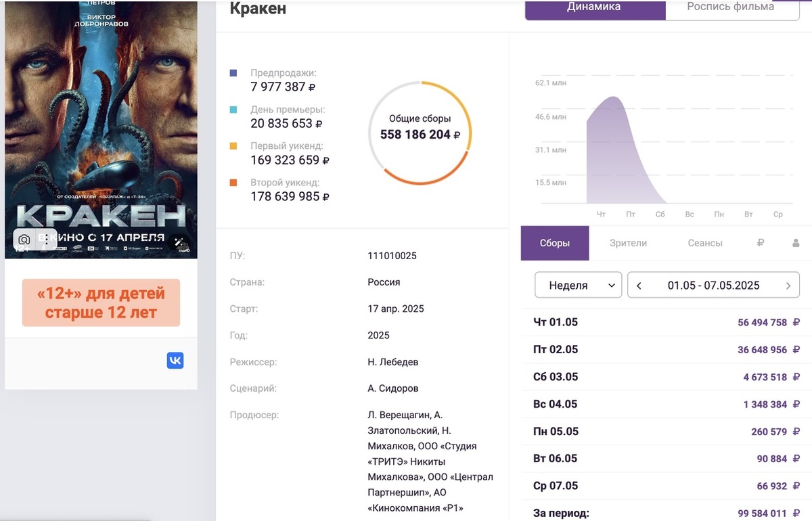Click the Общие сборы donut chart

pos(420,133)
